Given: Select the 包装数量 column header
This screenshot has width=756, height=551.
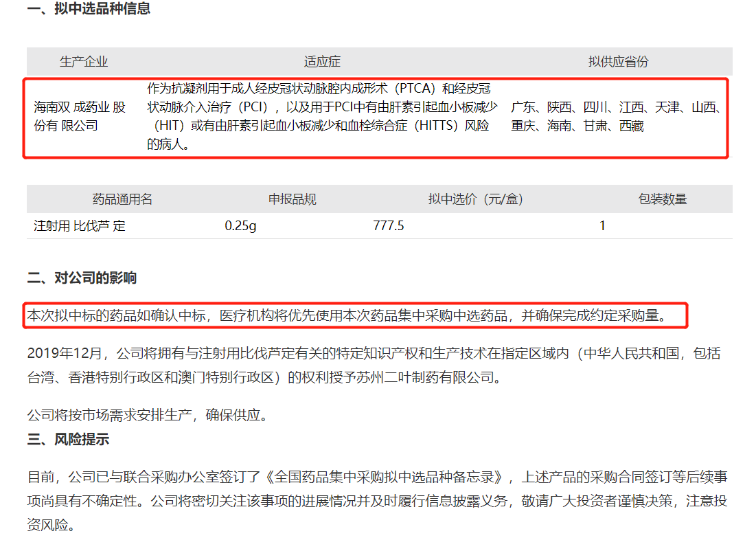Looking at the screenshot, I should (x=663, y=199).
